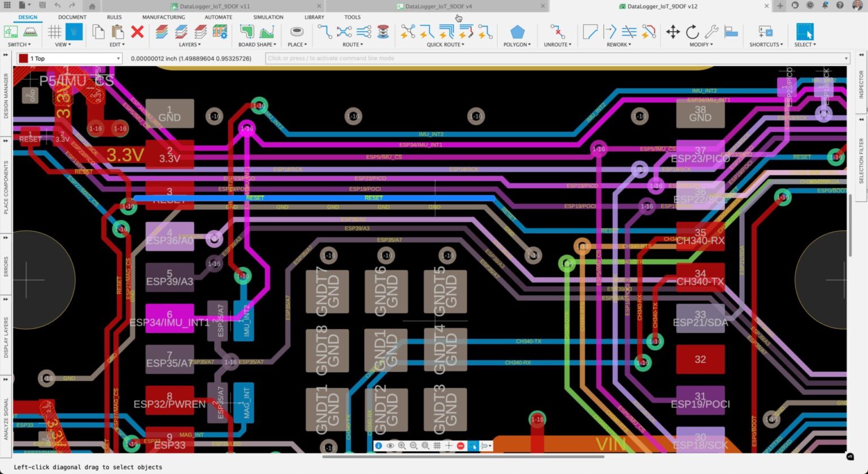Toggle the grid display on the floating toolbar
This screenshot has width=868, height=474.
tap(436, 445)
